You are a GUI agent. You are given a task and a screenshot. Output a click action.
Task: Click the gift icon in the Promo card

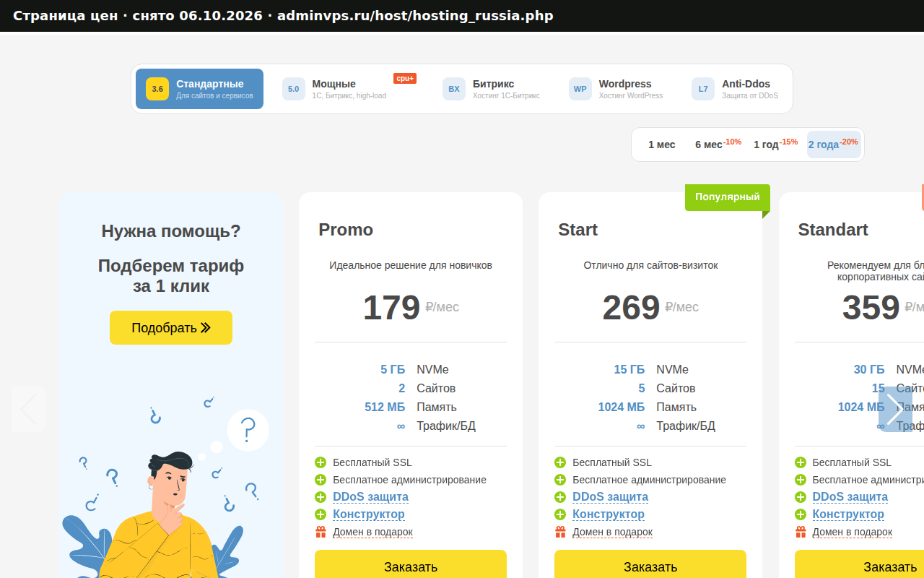click(x=321, y=532)
